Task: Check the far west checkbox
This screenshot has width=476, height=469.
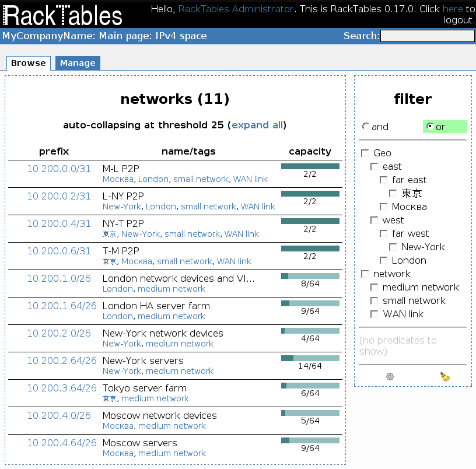Action: click(384, 233)
